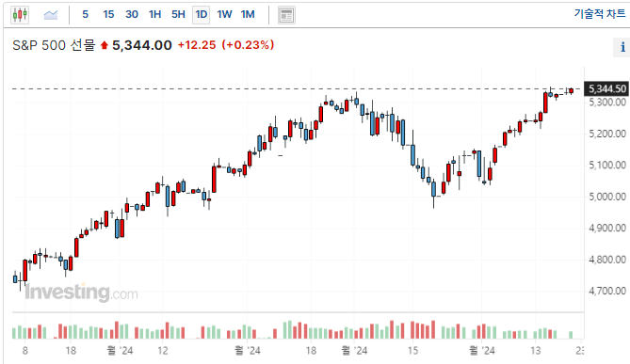Click the 5,200.00 axis label
Screen dimensions: 630x364
coord(607,134)
